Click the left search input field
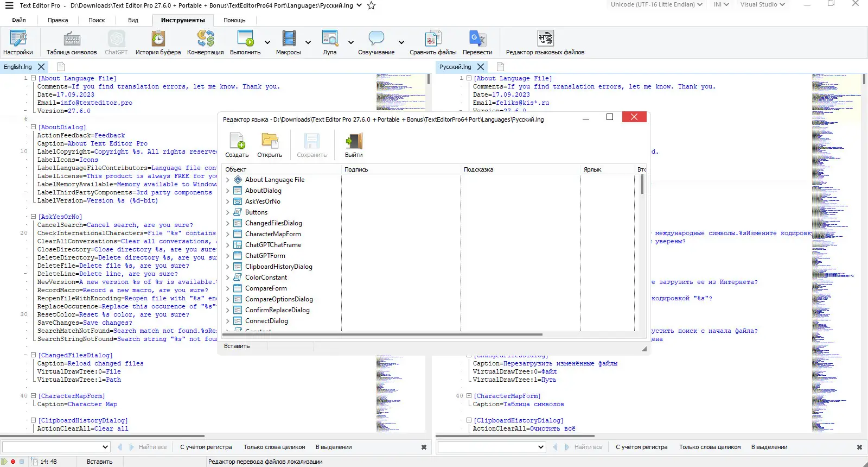The width and height of the screenshot is (868, 467). (52, 447)
